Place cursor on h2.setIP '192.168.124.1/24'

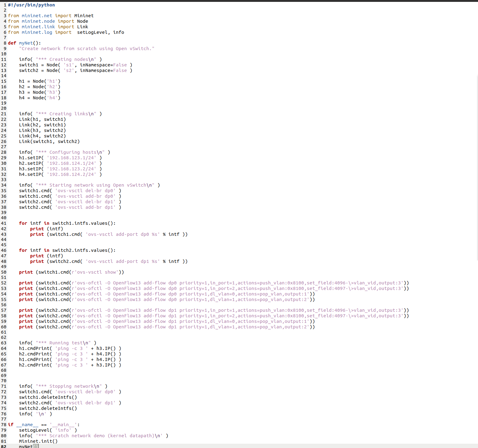pos(60,163)
